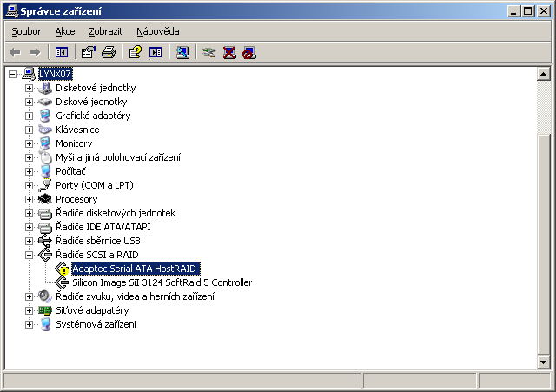Viewport: 556px width, 392px height.
Task: Click the Update driver toolbar icon
Action: [x=209, y=53]
